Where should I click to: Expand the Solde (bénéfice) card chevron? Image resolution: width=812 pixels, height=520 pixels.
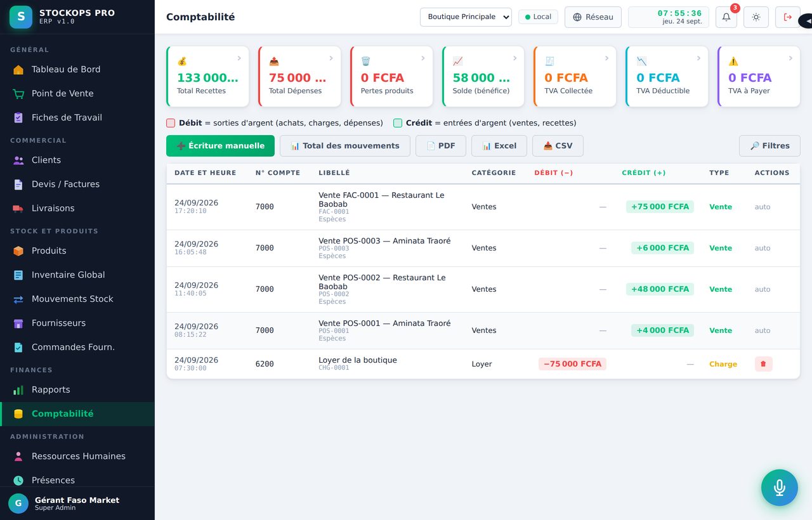(515, 58)
